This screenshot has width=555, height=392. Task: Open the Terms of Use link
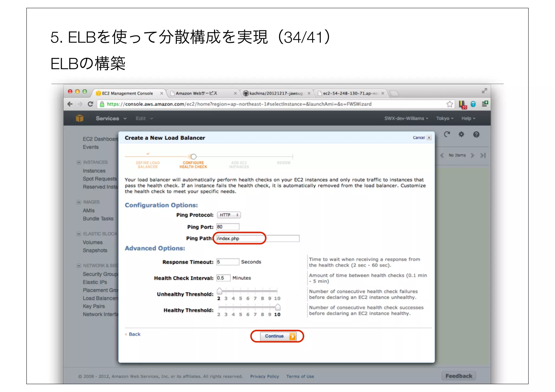(300, 376)
